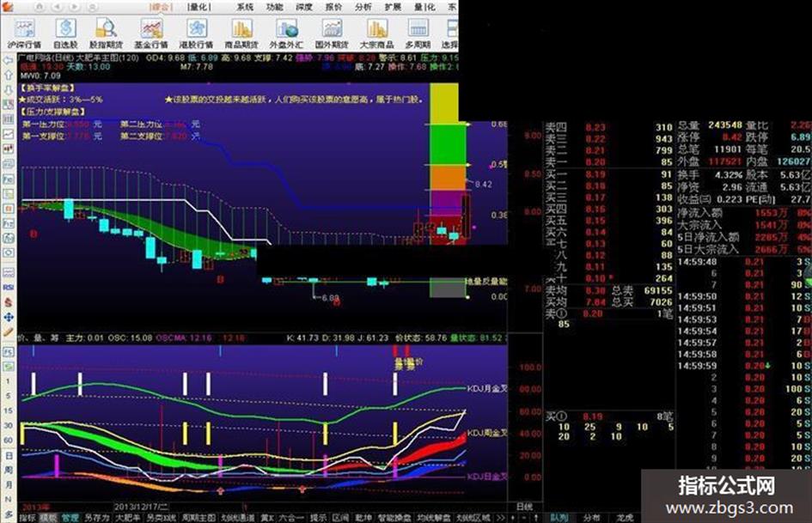
Task: Click the 龙虎 button at bottom right
Action: tap(625, 517)
